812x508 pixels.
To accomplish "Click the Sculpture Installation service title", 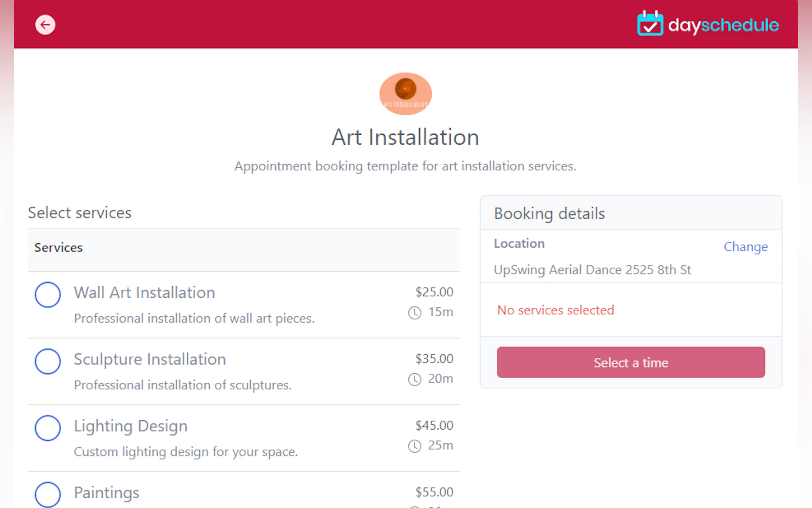I will tap(150, 359).
